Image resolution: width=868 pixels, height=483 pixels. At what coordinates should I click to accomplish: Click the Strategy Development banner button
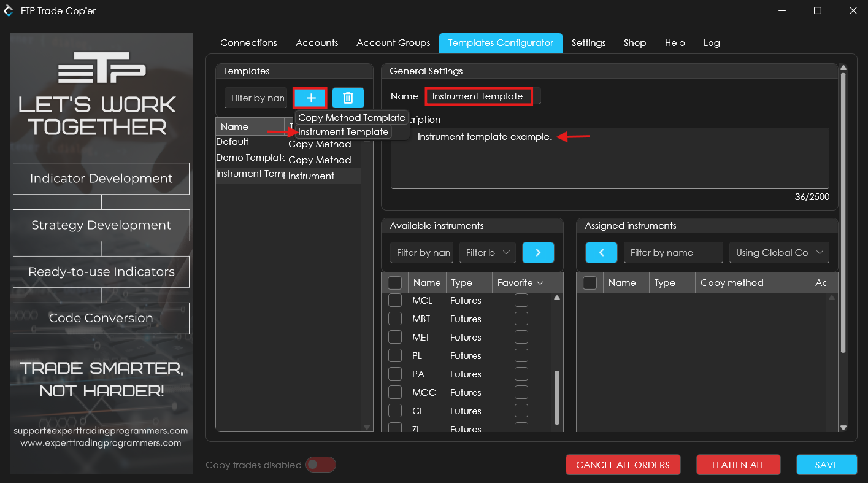101,225
